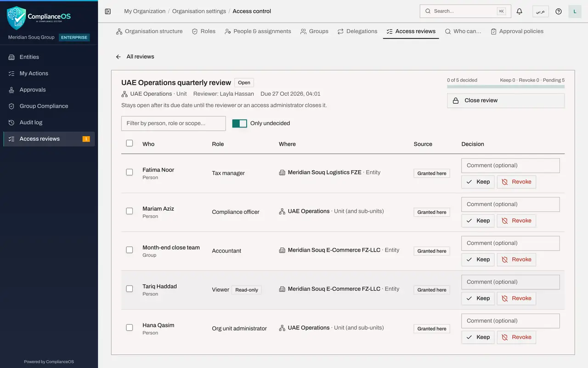Image resolution: width=588 pixels, height=368 pixels.
Task: Switch language to Arabic
Action: point(541,11)
